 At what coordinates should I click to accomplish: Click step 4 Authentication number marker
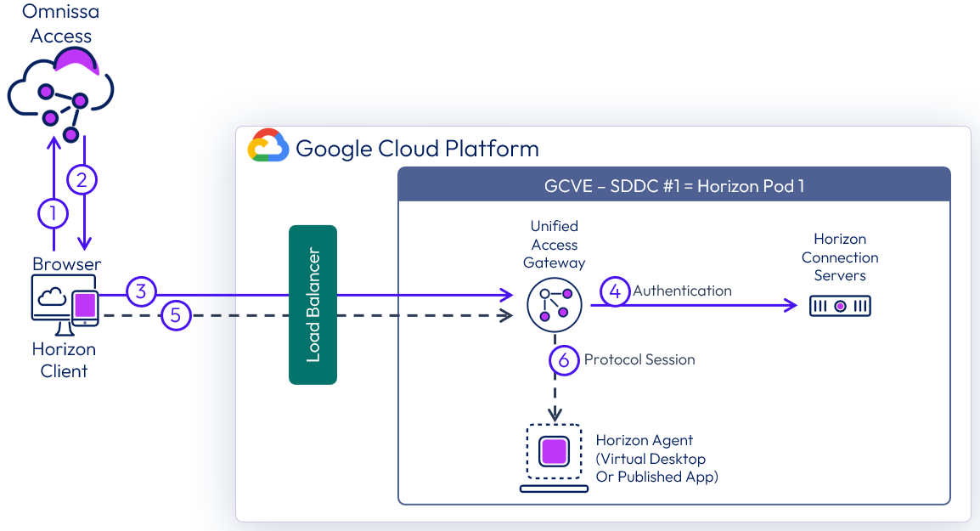tap(614, 291)
